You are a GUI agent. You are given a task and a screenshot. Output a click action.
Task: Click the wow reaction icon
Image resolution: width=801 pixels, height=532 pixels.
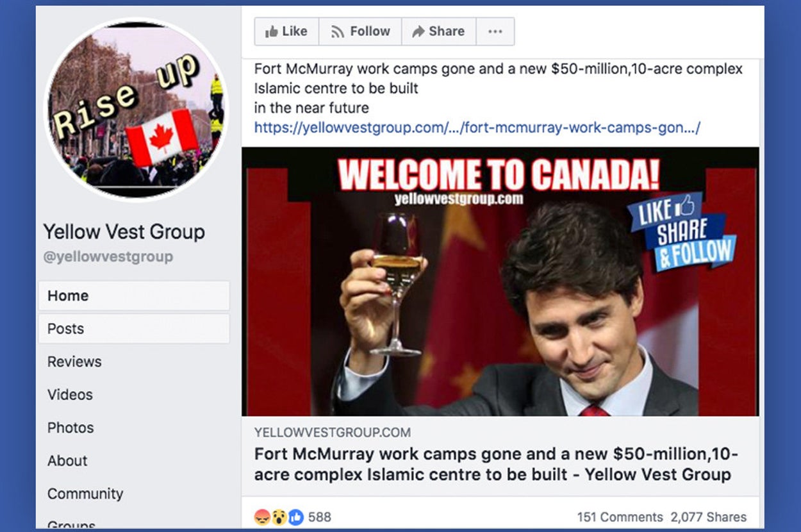coord(279,517)
